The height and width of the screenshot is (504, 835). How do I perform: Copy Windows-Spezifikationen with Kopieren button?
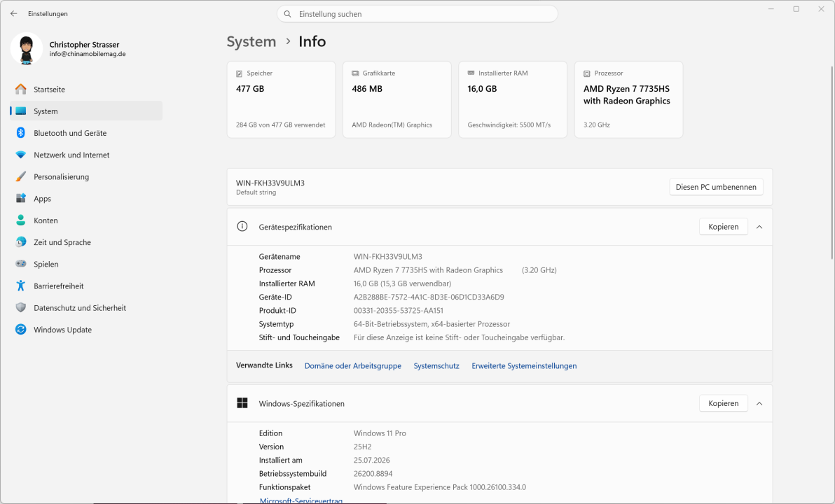[723, 403]
